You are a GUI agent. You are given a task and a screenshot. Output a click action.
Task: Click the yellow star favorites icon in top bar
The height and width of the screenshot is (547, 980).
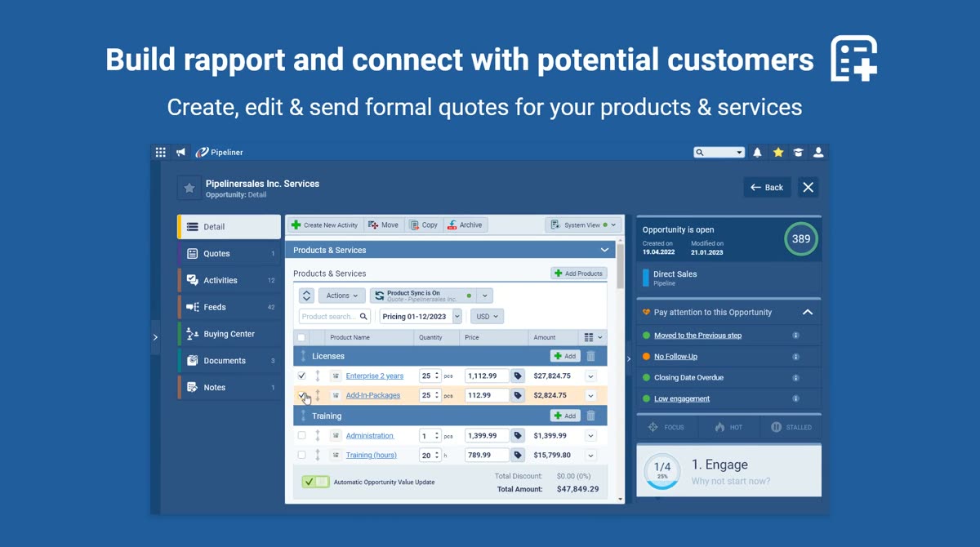pyautogui.click(x=778, y=152)
